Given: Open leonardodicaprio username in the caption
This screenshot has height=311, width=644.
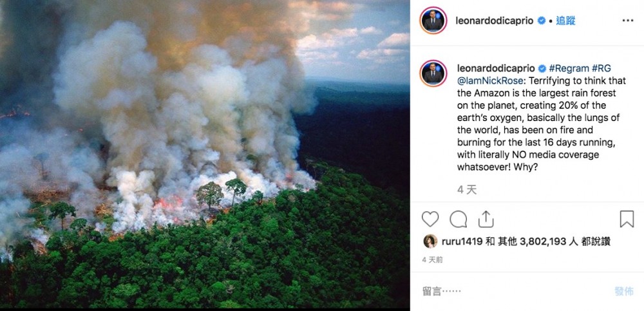Looking at the screenshot, I should click(x=495, y=69).
